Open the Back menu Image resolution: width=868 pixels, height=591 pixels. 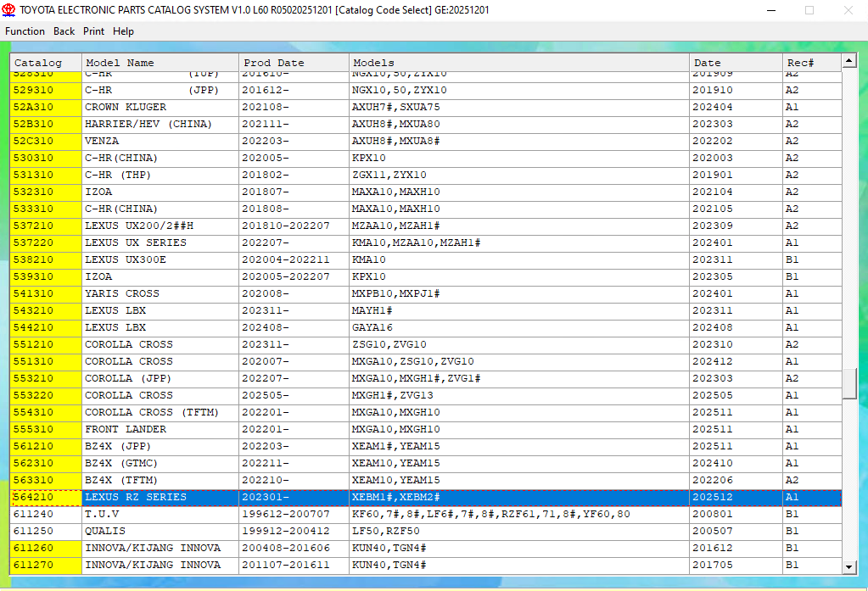(x=64, y=31)
